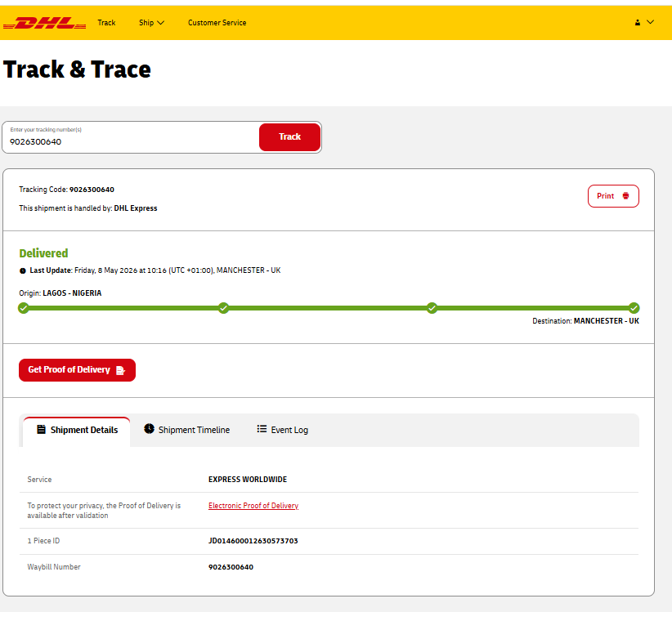Select the Waybill Number value 9026300640
This screenshot has height=621, width=672.
tap(231, 567)
